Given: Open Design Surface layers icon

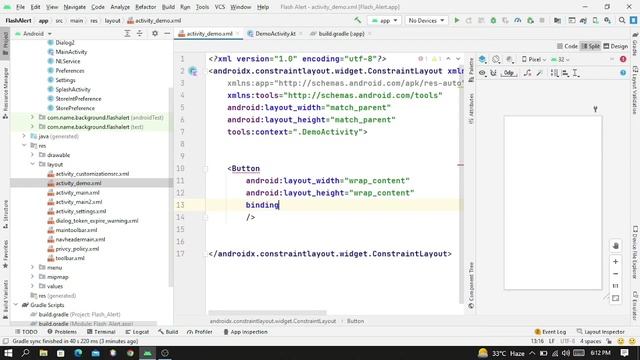Looking at the screenshot, I should [482, 60].
